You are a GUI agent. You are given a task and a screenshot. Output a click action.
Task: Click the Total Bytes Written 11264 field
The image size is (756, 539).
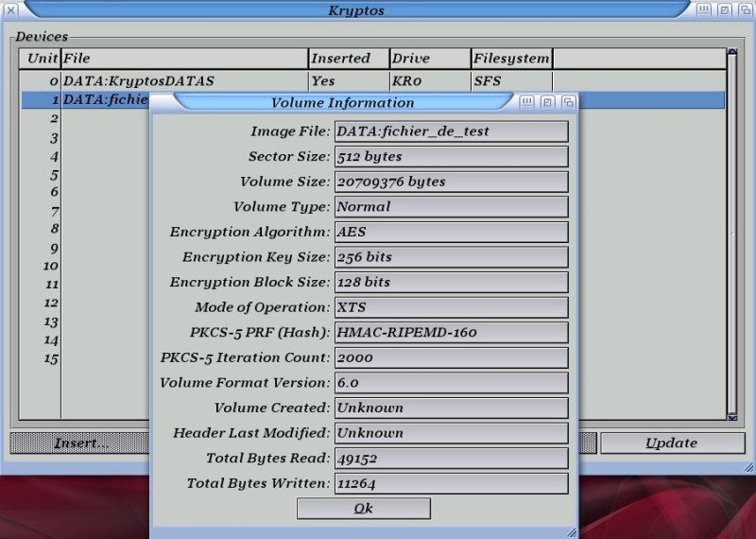[x=452, y=483]
